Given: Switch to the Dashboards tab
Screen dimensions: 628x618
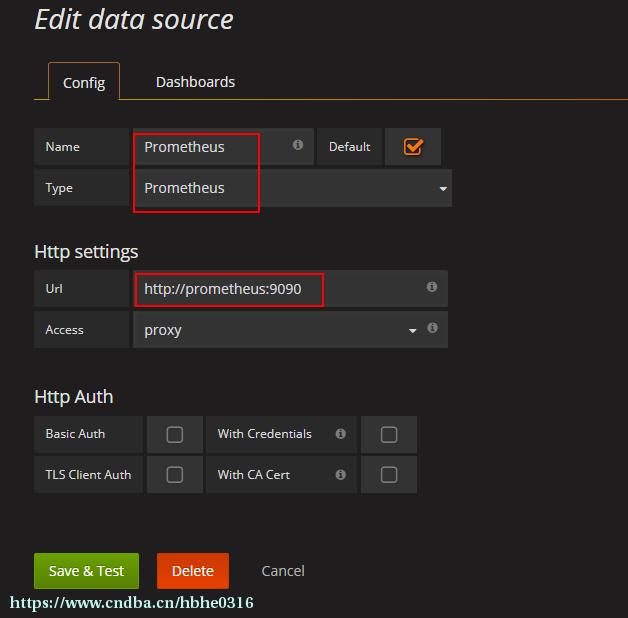Looking at the screenshot, I should click(x=195, y=82).
